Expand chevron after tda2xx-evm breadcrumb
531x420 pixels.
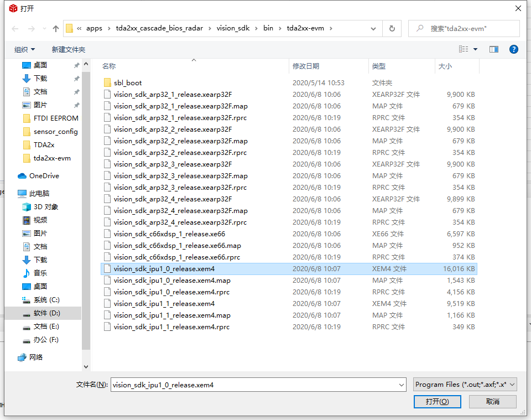click(x=331, y=28)
